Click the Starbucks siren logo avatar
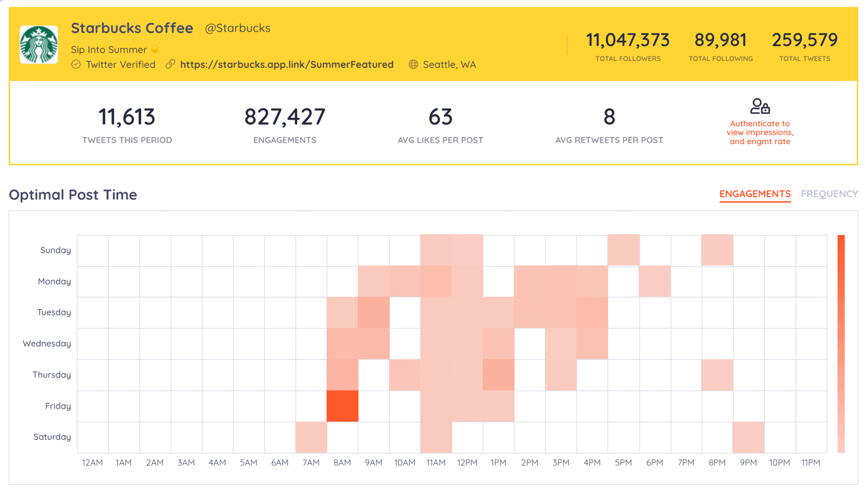 [39, 45]
